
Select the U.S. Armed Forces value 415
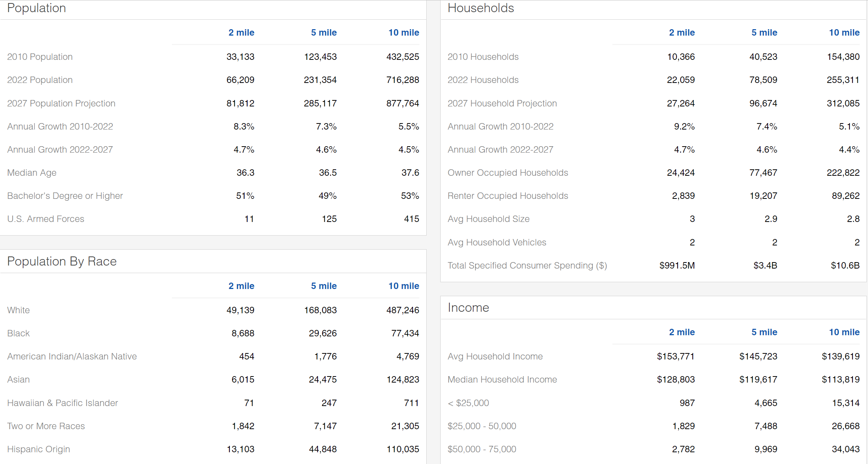pos(411,219)
